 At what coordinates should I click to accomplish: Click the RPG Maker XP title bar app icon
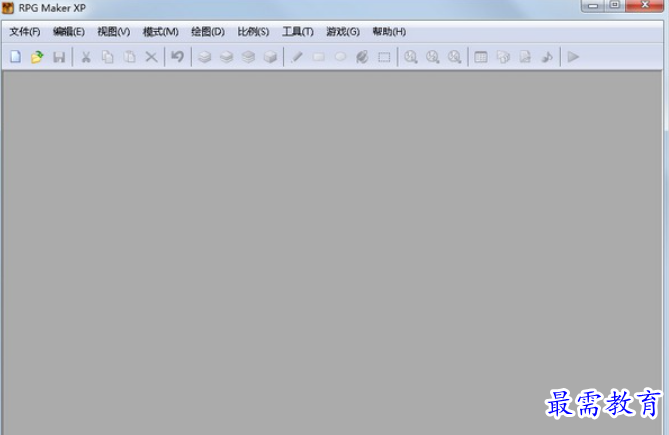pyautogui.click(x=8, y=8)
